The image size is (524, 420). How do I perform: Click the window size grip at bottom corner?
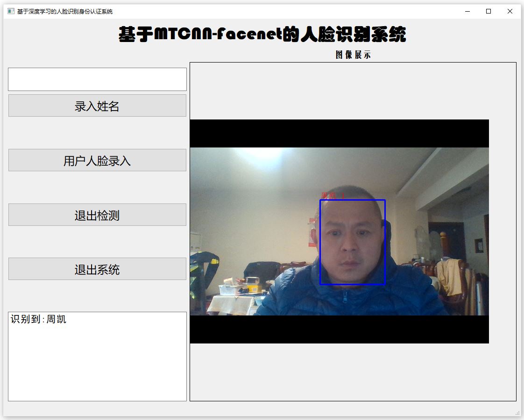(517, 413)
